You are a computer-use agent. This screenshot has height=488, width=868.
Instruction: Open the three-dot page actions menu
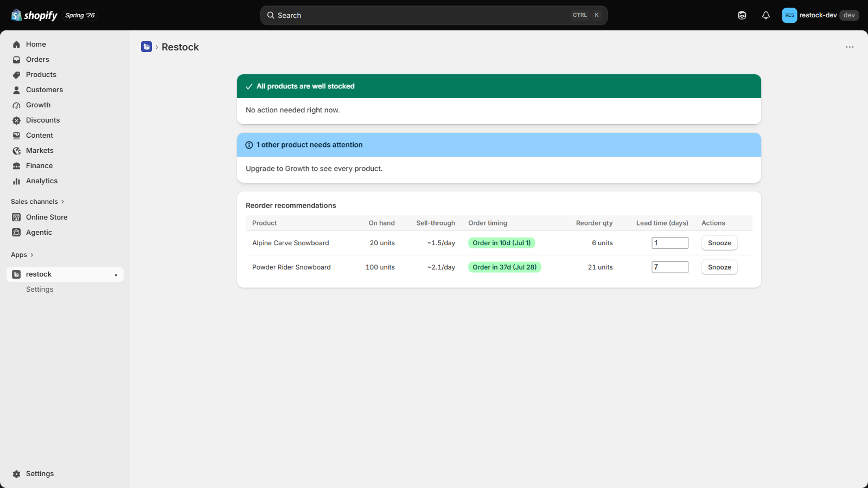[850, 47]
